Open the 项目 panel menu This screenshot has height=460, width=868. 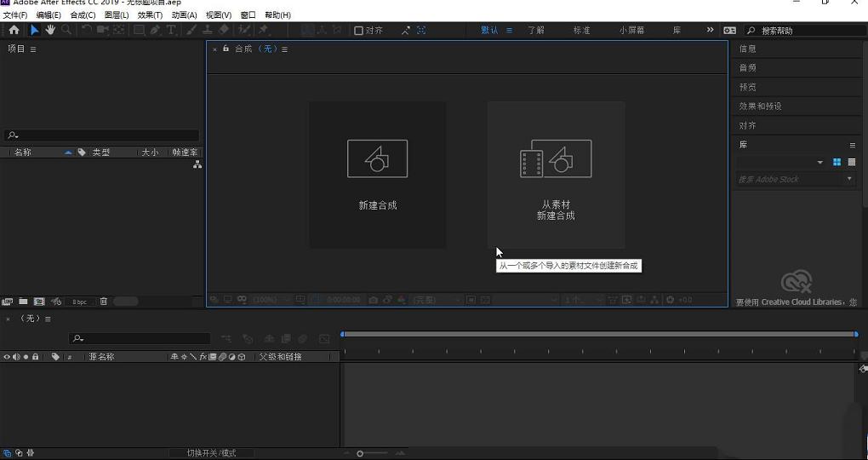pyautogui.click(x=33, y=49)
